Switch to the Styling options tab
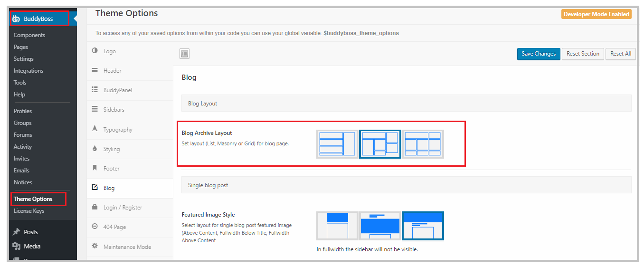This screenshot has height=266, width=644. [130, 149]
